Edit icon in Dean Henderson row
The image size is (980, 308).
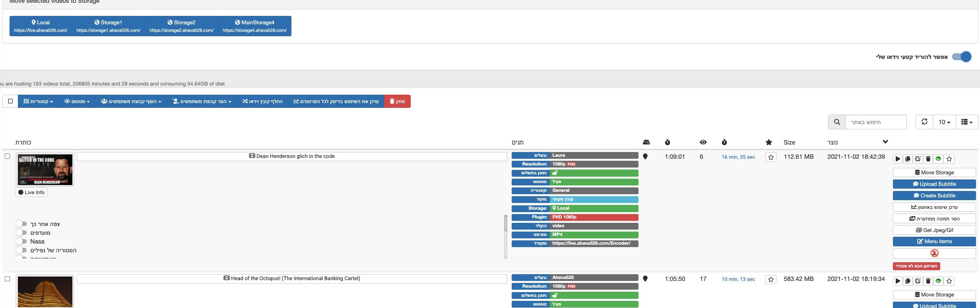tap(918, 159)
